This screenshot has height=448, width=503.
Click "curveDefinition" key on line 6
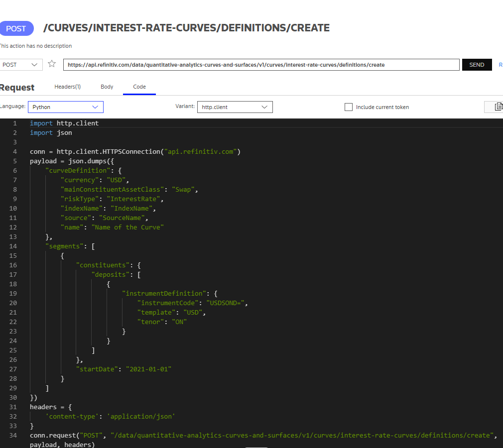(78, 171)
